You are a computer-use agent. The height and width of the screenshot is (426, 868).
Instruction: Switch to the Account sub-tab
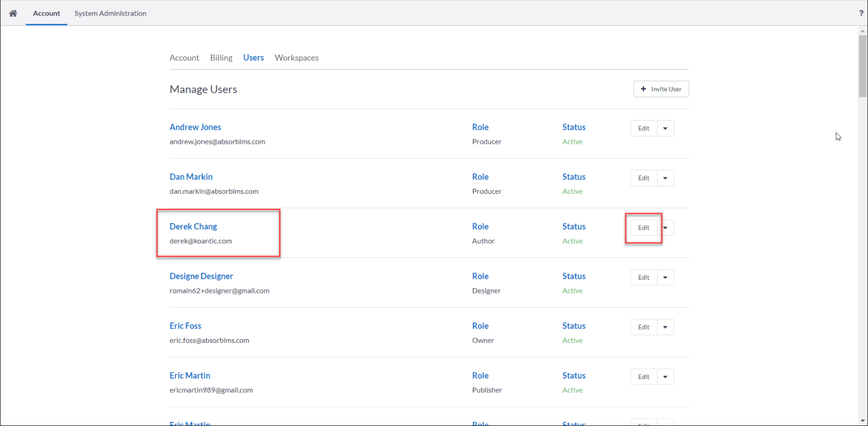(x=184, y=58)
